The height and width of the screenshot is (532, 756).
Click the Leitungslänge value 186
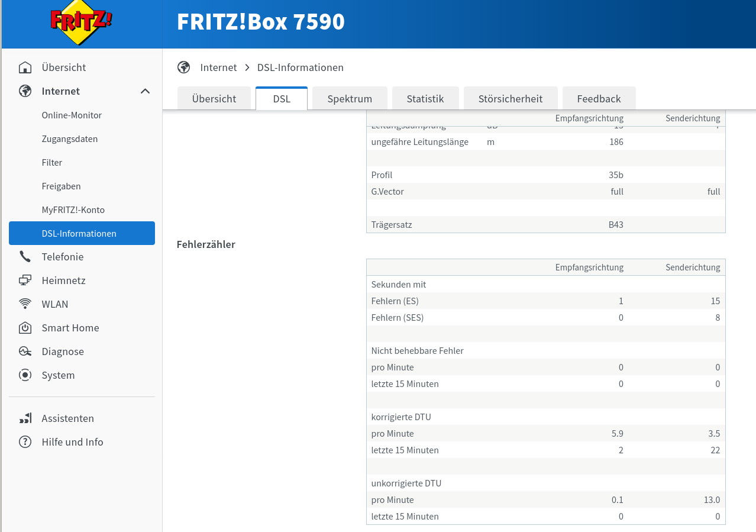(x=616, y=142)
